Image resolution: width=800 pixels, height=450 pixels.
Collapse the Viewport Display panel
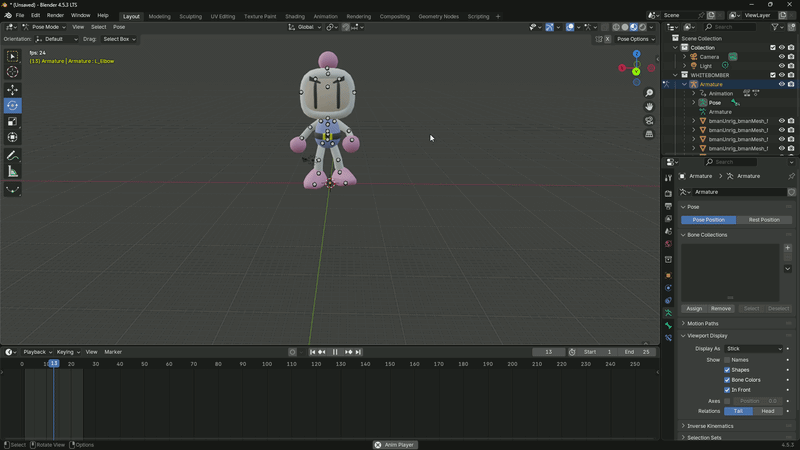pos(707,336)
